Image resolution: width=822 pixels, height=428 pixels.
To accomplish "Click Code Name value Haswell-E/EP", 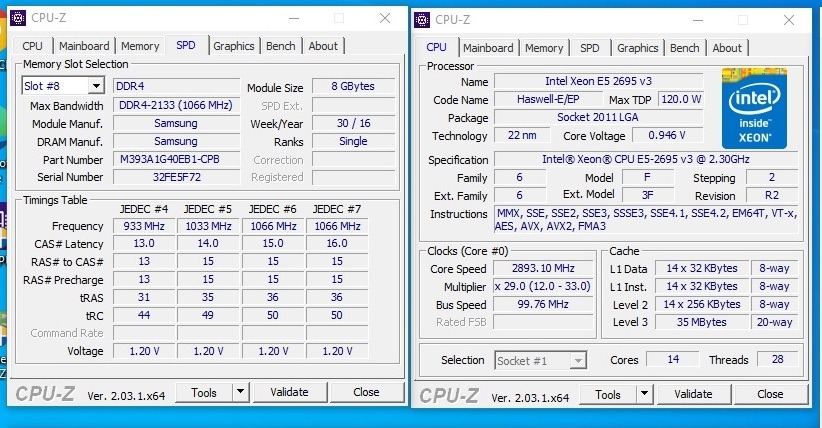I will [x=548, y=99].
